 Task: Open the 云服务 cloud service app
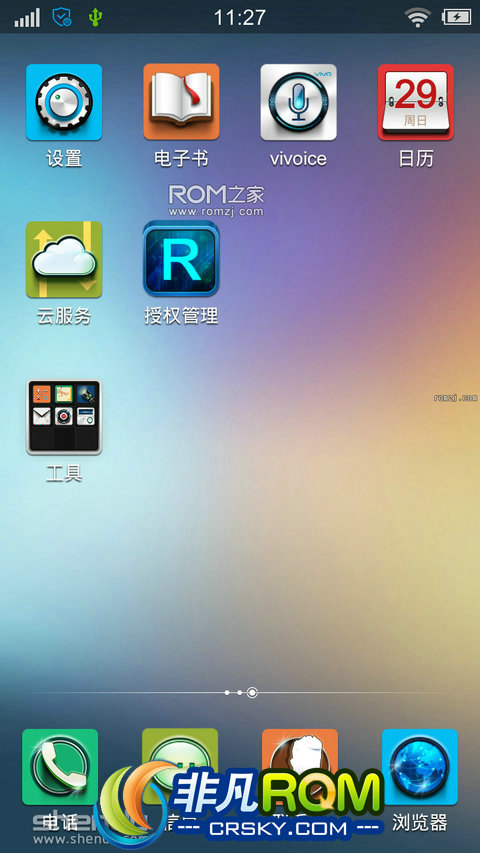(64, 259)
